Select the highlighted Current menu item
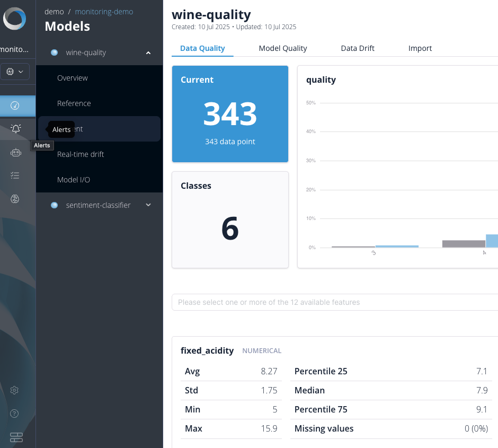Screen dimensions: 498x448 coord(99,129)
